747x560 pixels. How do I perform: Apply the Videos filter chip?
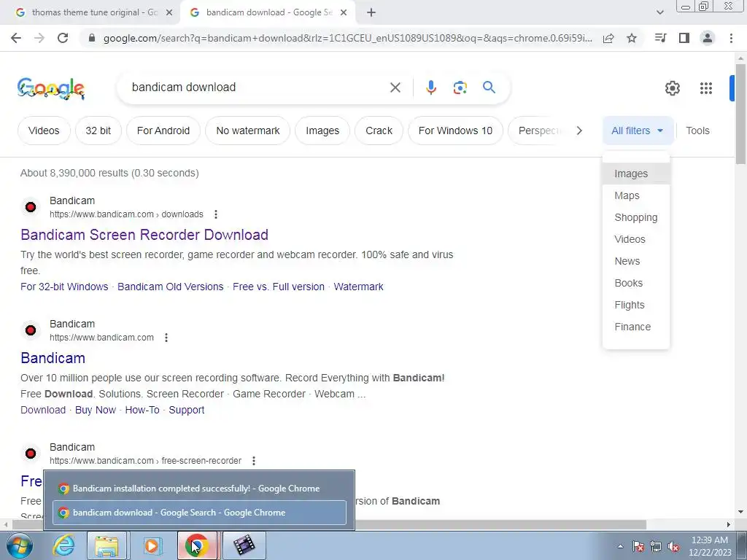tap(44, 131)
